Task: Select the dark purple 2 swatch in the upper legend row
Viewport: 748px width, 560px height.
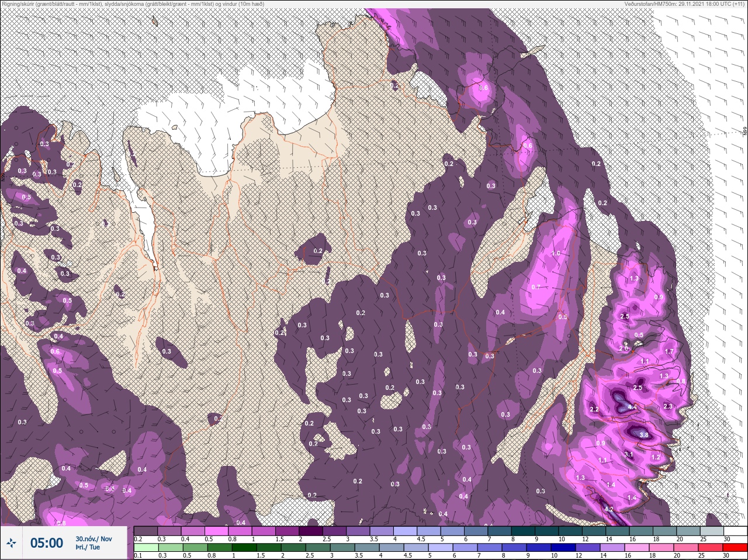Action: click(310, 531)
